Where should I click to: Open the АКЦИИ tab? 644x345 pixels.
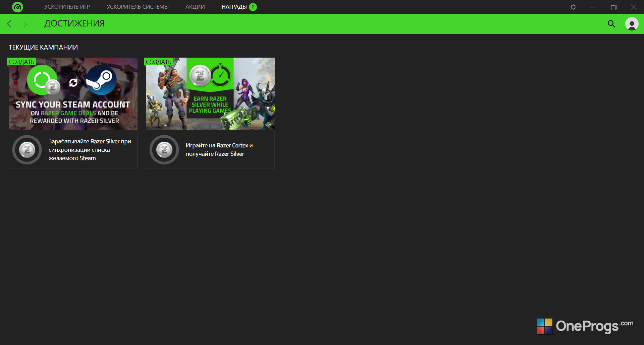point(195,7)
